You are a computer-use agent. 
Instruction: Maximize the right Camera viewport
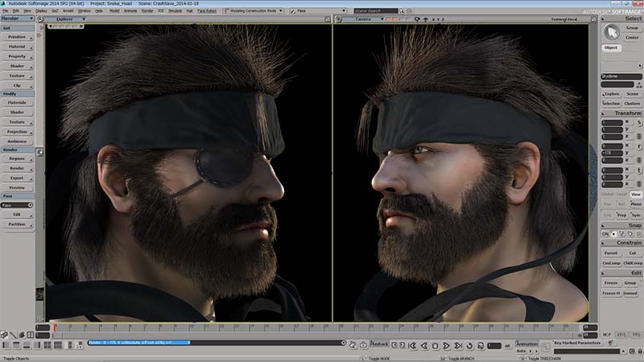click(593, 19)
